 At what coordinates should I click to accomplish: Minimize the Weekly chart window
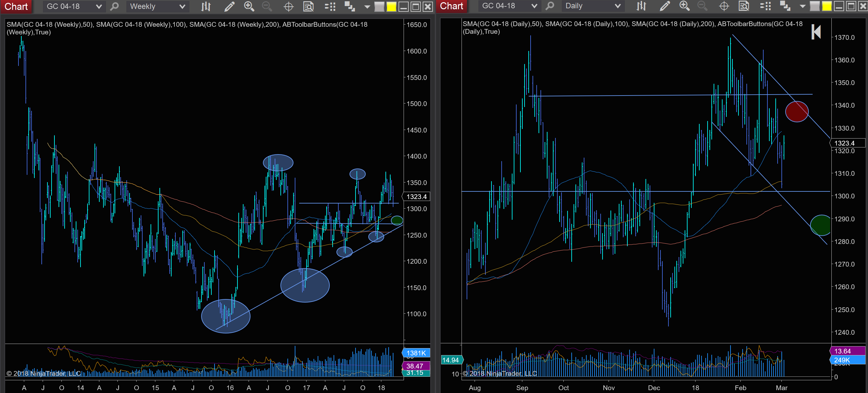403,6
